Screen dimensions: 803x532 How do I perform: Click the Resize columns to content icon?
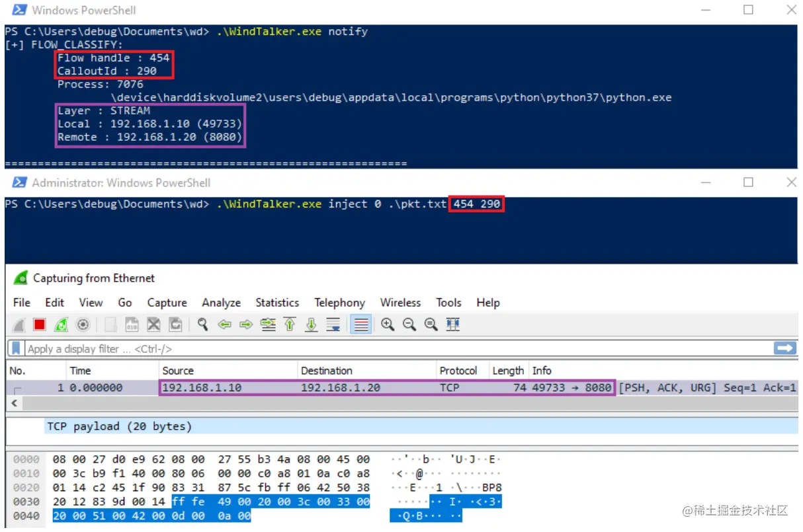click(453, 324)
